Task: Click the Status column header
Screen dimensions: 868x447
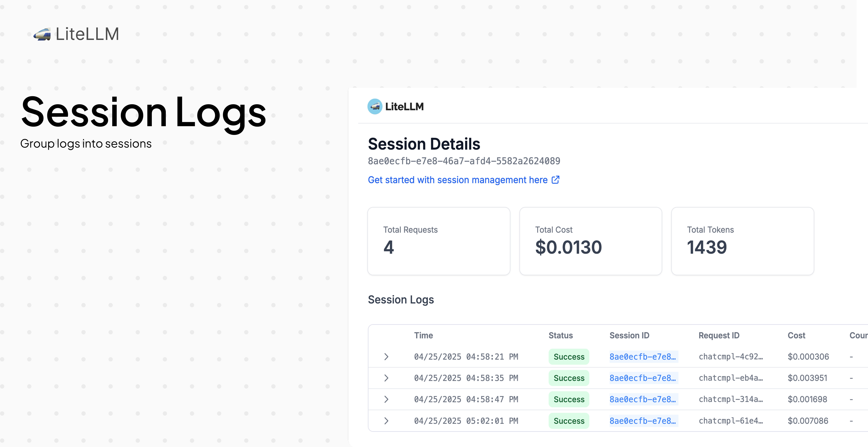Action: coord(560,335)
